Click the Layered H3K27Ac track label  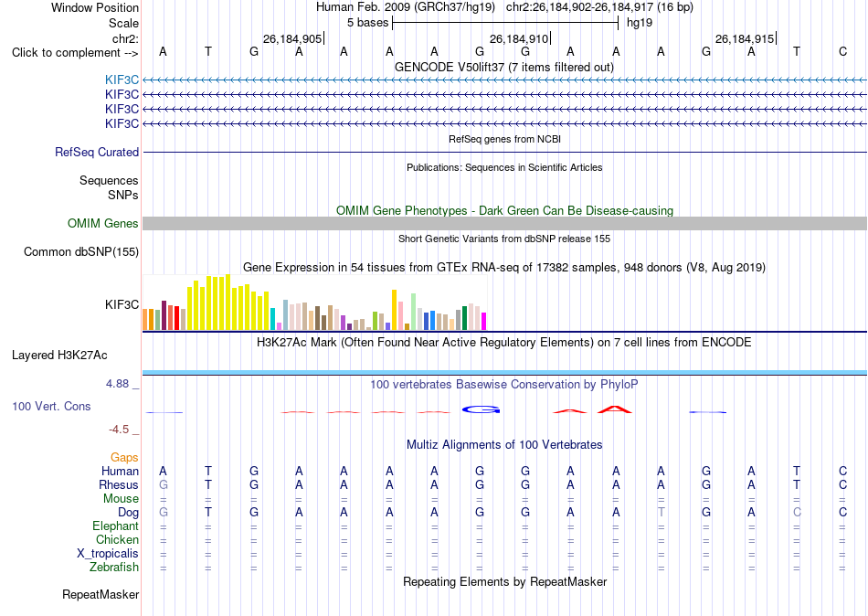[59, 356]
